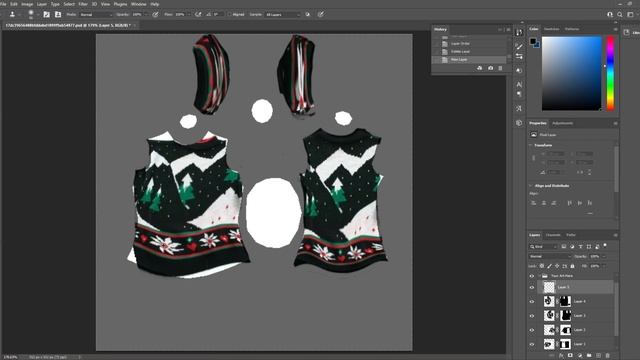Filter layers by shape layers icon

tap(589, 247)
